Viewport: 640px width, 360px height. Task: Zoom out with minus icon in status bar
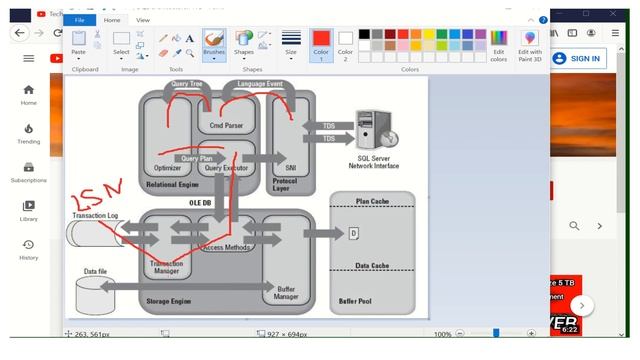tap(460, 333)
